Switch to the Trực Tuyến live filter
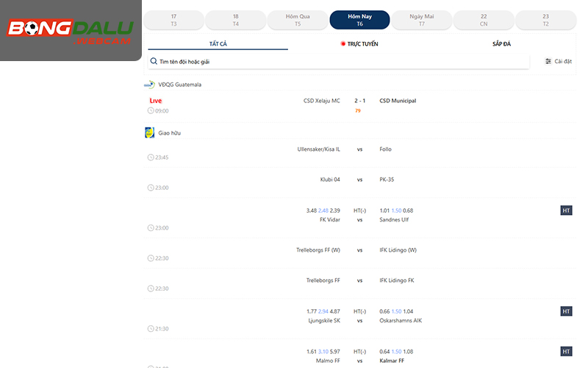The height and width of the screenshot is (368, 588). point(359,44)
